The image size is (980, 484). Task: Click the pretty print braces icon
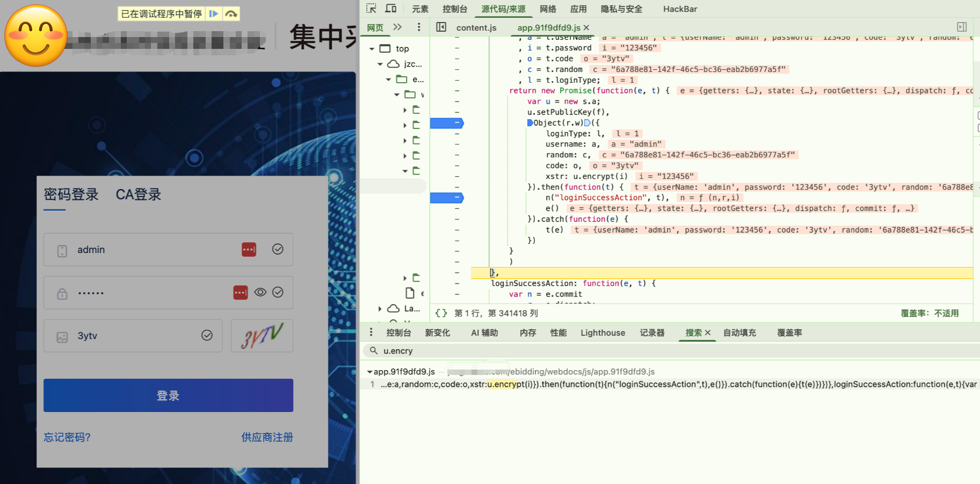coord(441,313)
